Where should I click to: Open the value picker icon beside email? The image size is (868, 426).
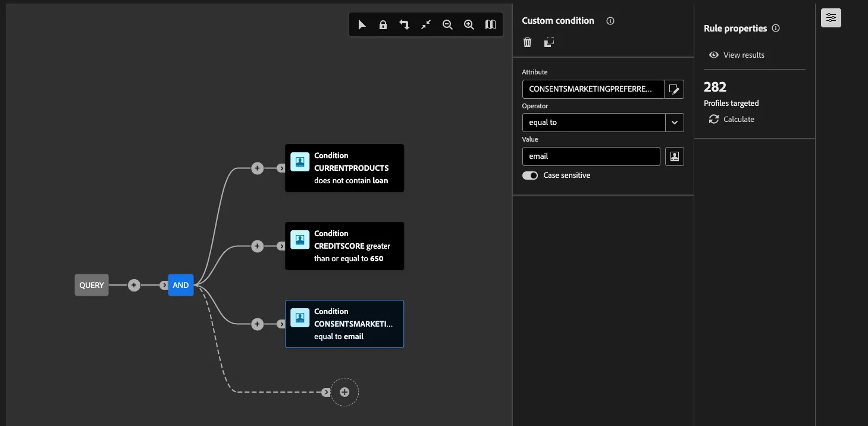coord(674,156)
